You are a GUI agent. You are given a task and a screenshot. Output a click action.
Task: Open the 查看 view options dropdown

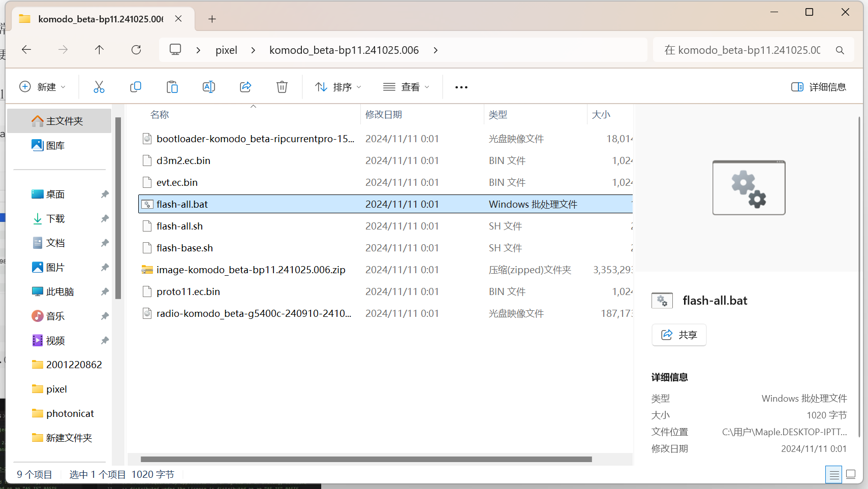tap(406, 86)
